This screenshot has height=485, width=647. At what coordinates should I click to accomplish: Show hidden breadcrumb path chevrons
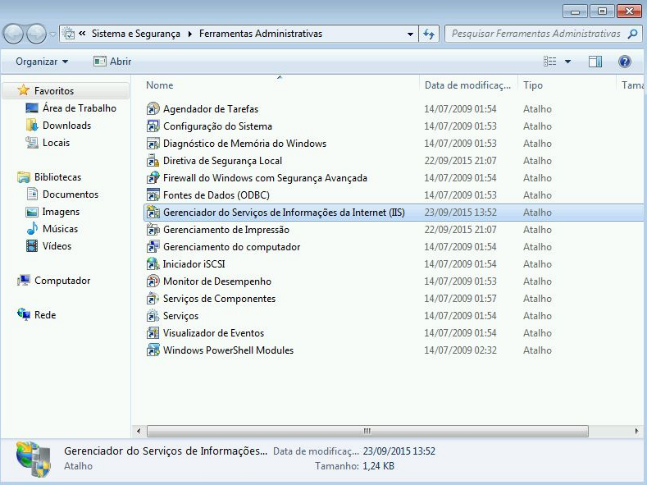click(82, 33)
